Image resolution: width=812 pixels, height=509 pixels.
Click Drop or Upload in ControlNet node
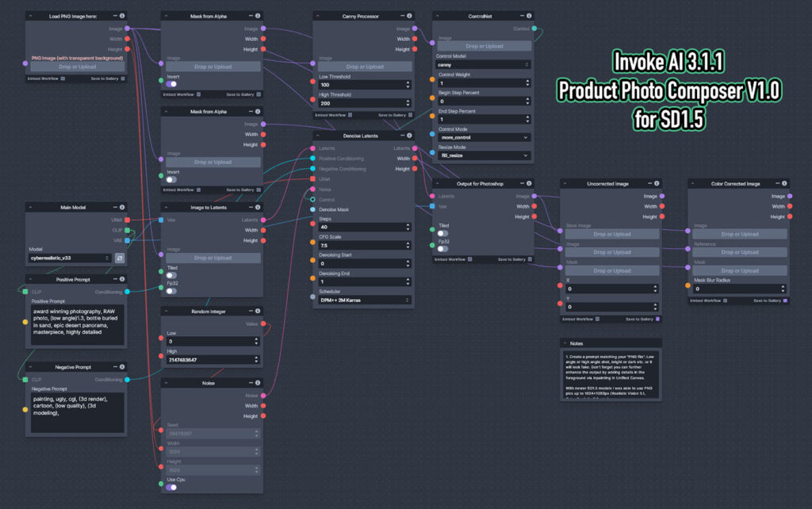coord(485,46)
